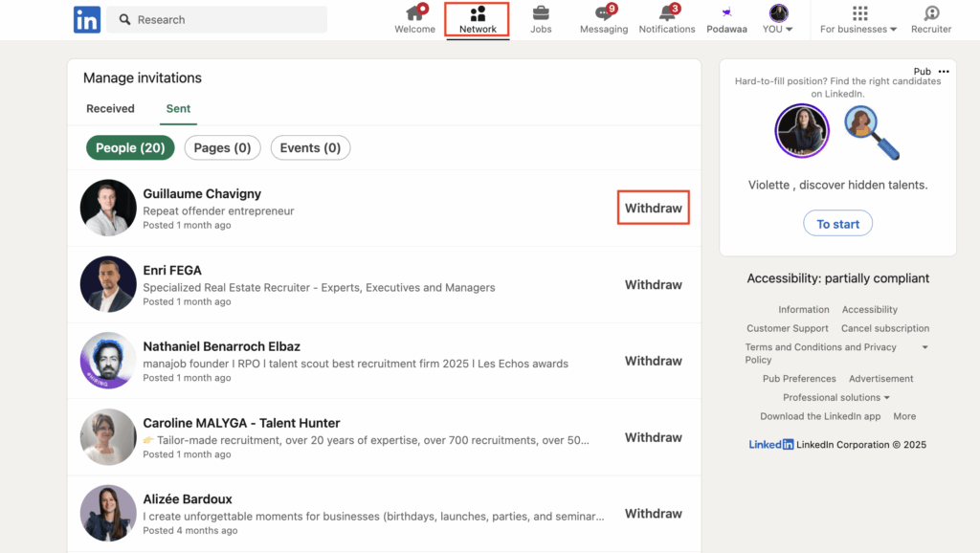Click the To start button

tap(837, 224)
